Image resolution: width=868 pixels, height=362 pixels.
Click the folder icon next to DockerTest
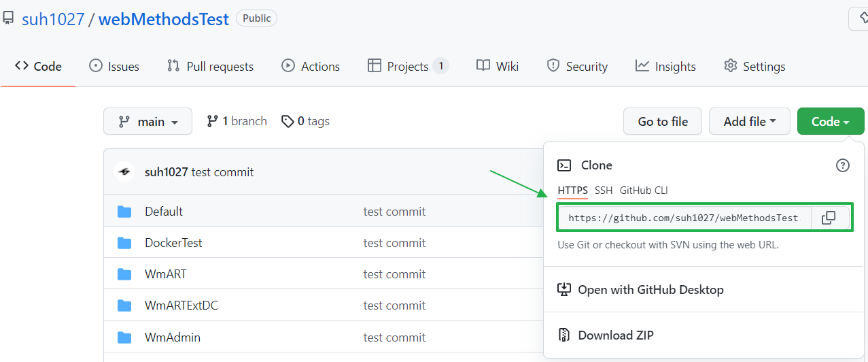pos(124,243)
